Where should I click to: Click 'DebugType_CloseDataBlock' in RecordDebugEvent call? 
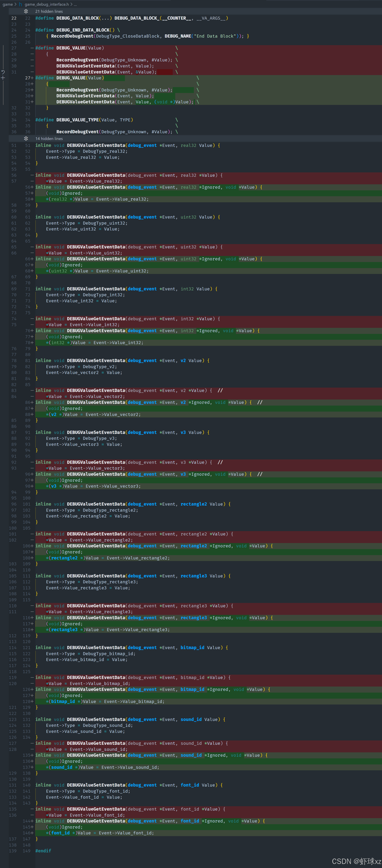coord(128,36)
